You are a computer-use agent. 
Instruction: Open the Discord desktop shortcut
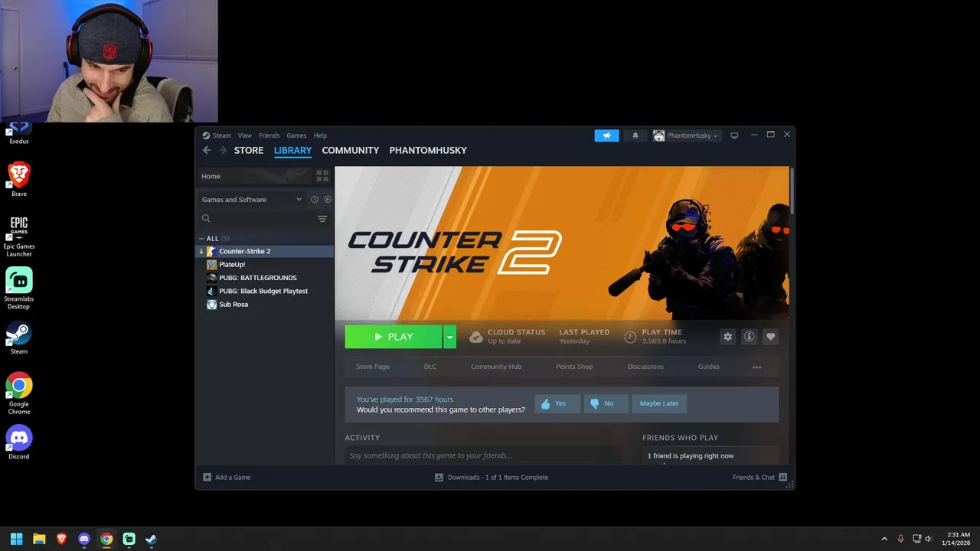[x=19, y=442]
